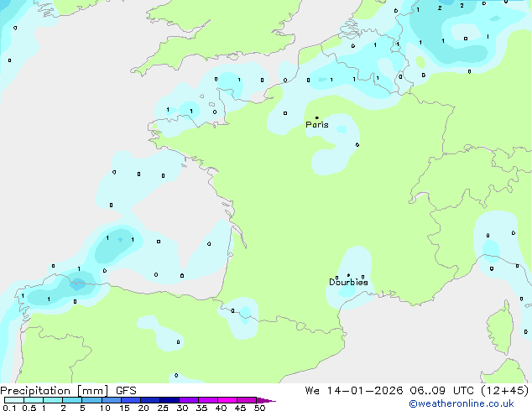Open the weatheronline.co.uk copyright link
The width and height of the screenshot is (532, 411).
tap(461, 403)
